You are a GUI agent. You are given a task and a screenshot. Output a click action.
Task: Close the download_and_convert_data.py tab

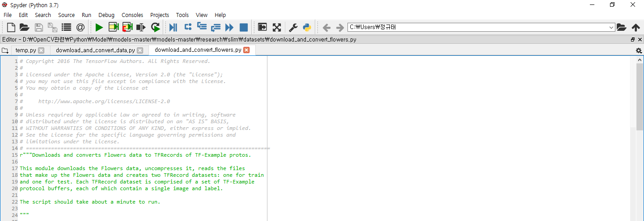point(140,50)
